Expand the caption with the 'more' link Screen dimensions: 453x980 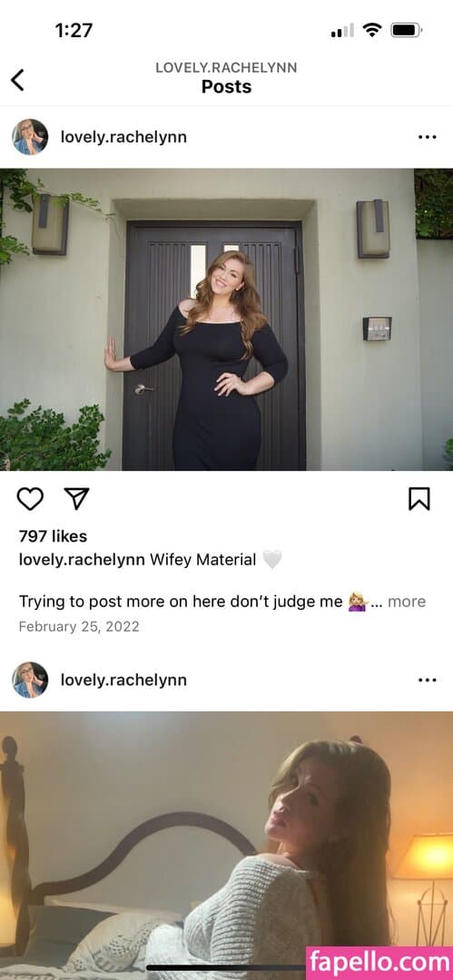click(407, 602)
